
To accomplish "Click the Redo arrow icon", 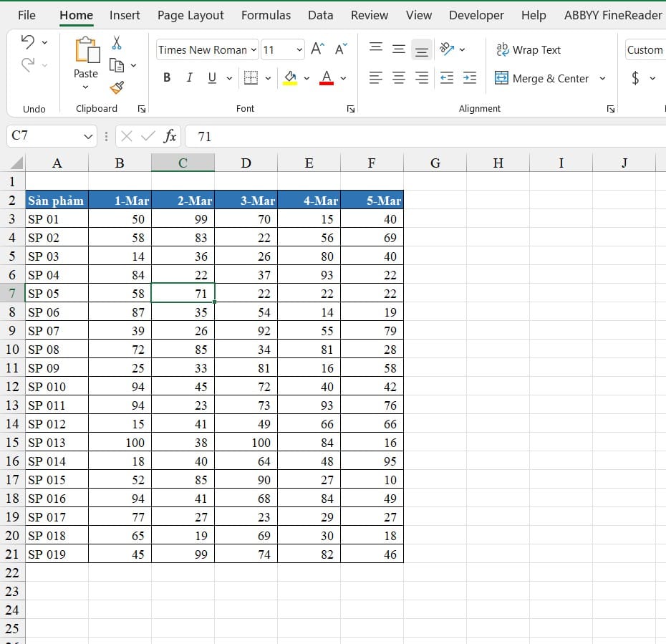I will click(28, 65).
